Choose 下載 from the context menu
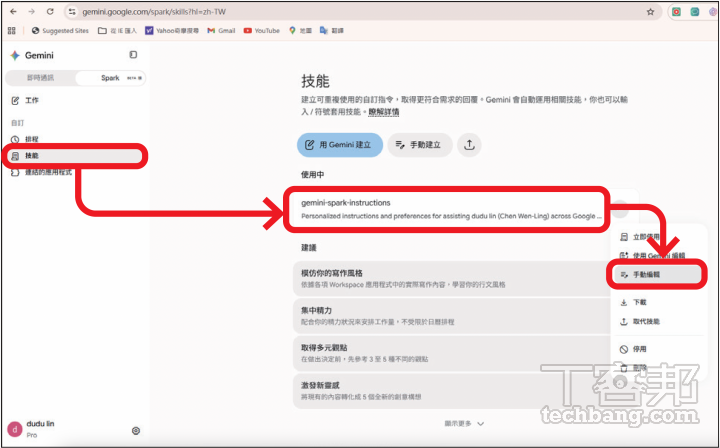Image resolution: width=720 pixels, height=448 pixels. 657,302
